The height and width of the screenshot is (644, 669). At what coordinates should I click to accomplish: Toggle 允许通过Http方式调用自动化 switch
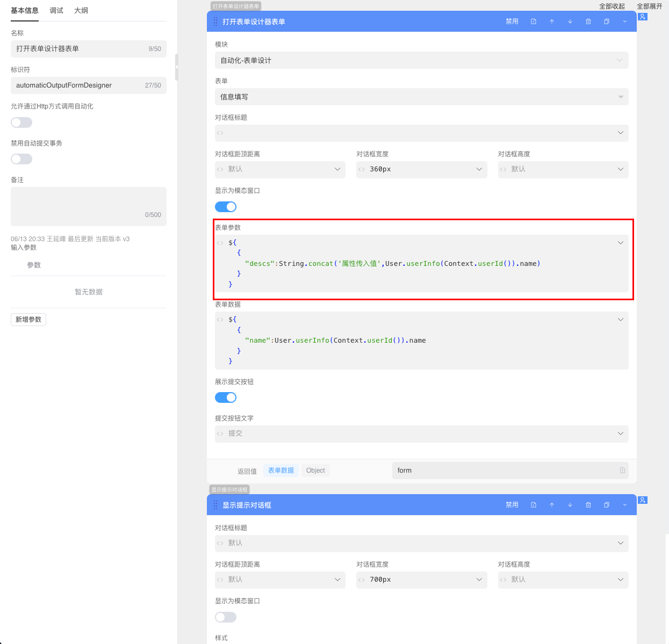point(21,122)
